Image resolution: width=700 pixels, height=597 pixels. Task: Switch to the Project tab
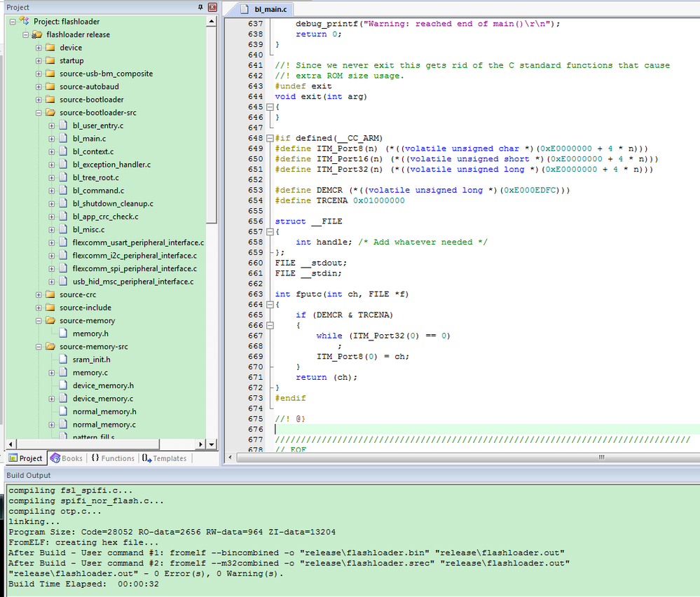(26, 458)
